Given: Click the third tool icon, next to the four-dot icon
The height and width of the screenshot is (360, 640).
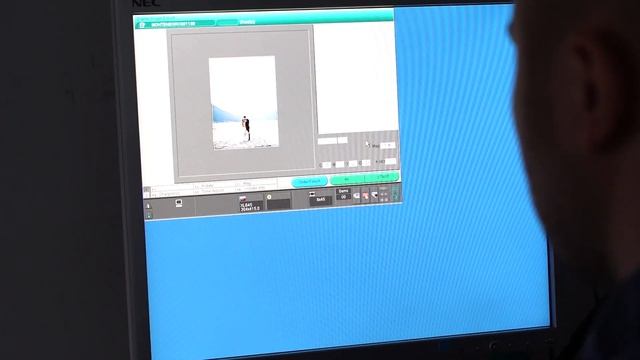Looking at the screenshot, I should point(375,195).
